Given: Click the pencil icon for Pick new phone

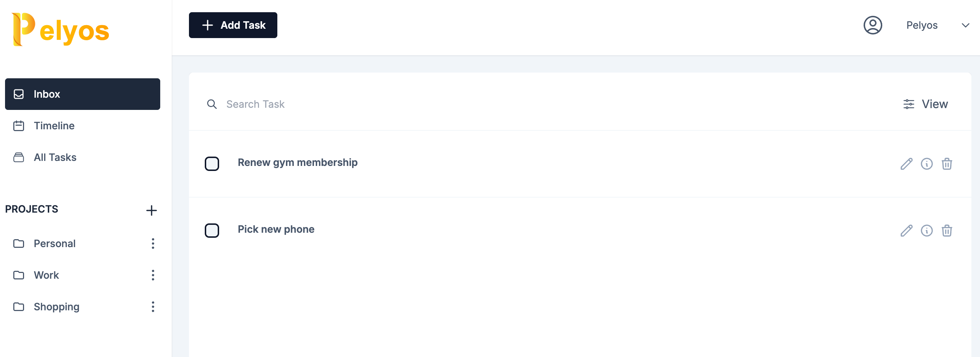Looking at the screenshot, I should 906,230.
